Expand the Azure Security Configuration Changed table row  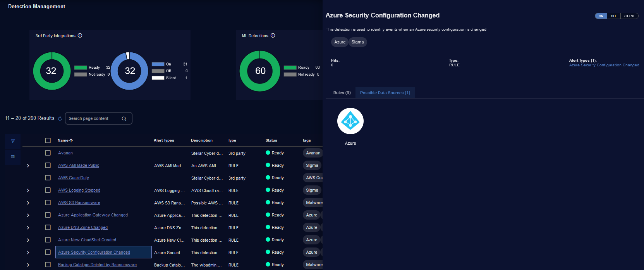pyautogui.click(x=28, y=253)
